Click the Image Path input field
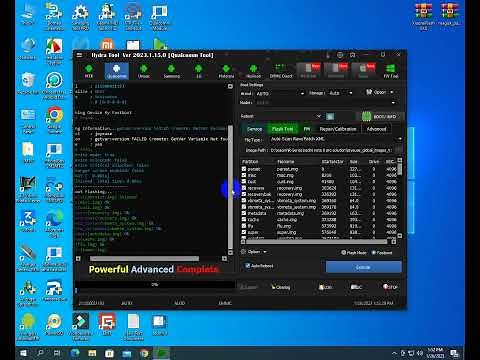The image size is (480, 360). tap(330, 150)
